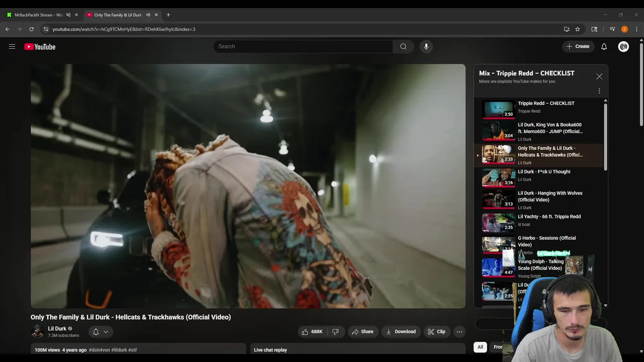The height and width of the screenshot is (362, 644).
Task: Click Lil Durk channel avatar
Action: tap(37, 331)
